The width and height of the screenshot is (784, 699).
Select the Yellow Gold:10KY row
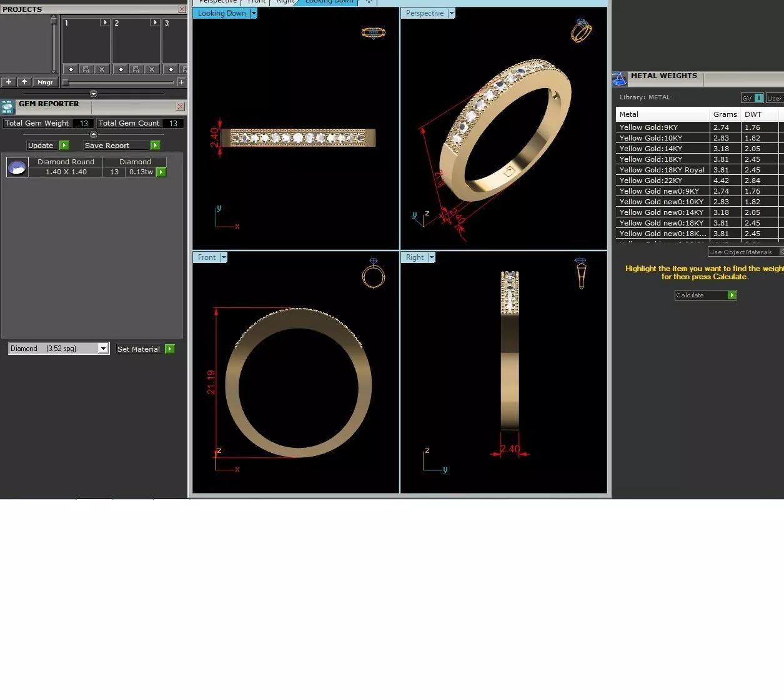tap(700, 138)
